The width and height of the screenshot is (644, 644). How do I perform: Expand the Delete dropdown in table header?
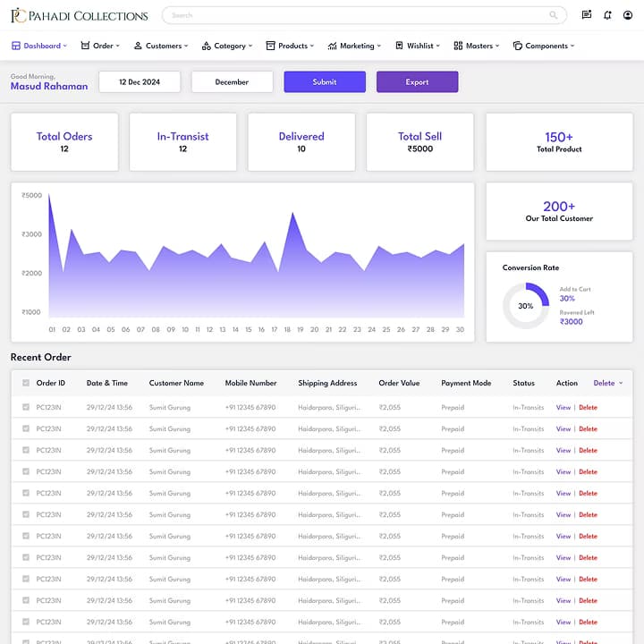(x=608, y=383)
